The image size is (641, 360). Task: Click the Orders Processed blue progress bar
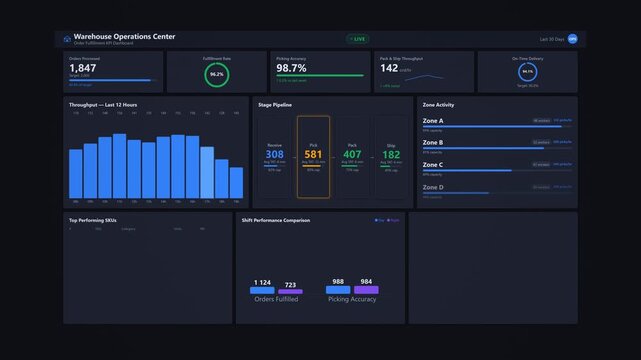pyautogui.click(x=113, y=80)
